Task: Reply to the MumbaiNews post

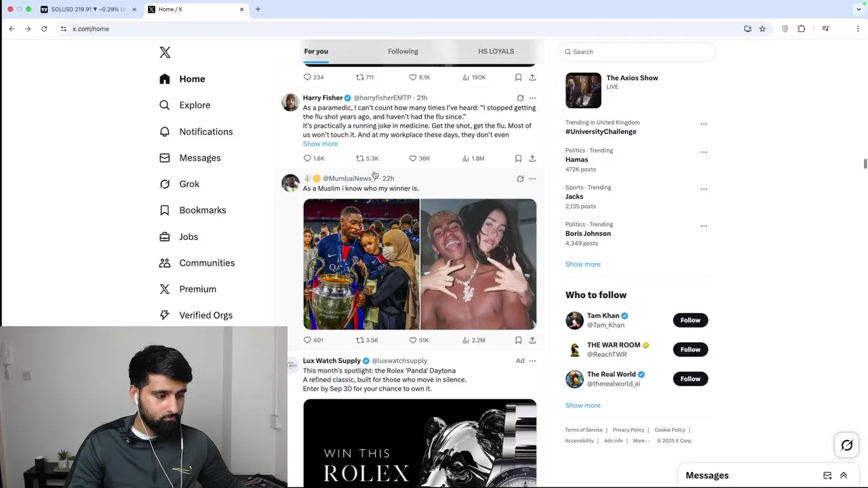Action: (313, 340)
